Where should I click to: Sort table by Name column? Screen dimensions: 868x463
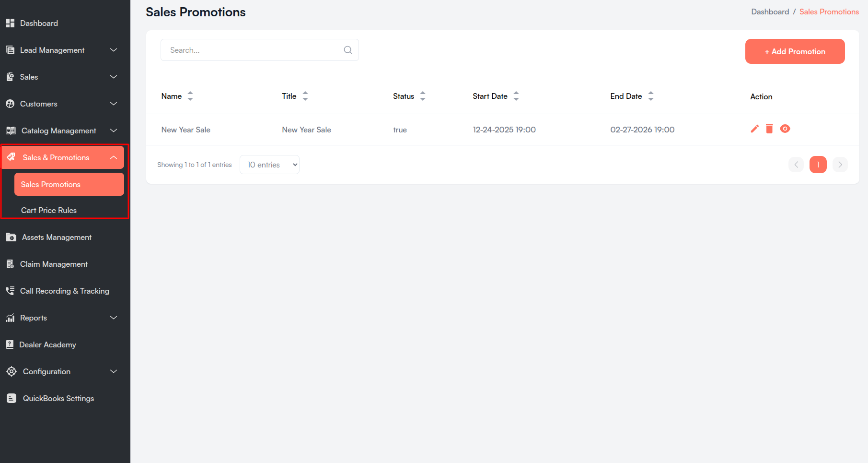click(190, 96)
